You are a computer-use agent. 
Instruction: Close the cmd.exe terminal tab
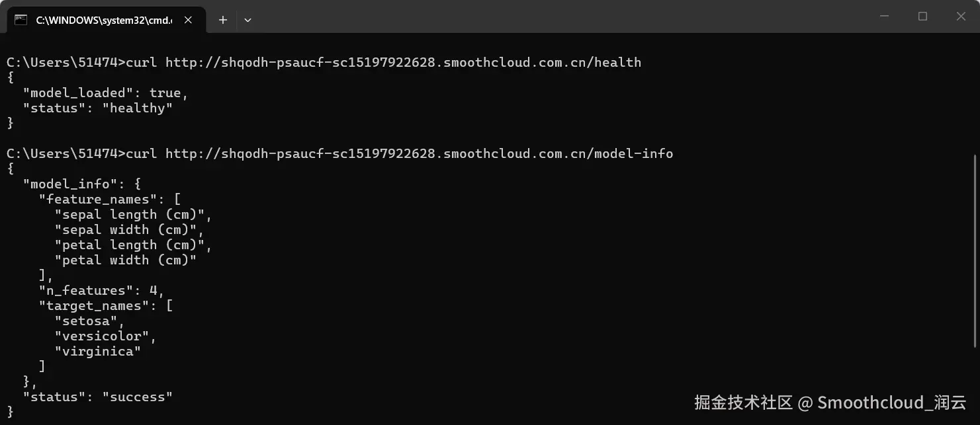pyautogui.click(x=188, y=20)
